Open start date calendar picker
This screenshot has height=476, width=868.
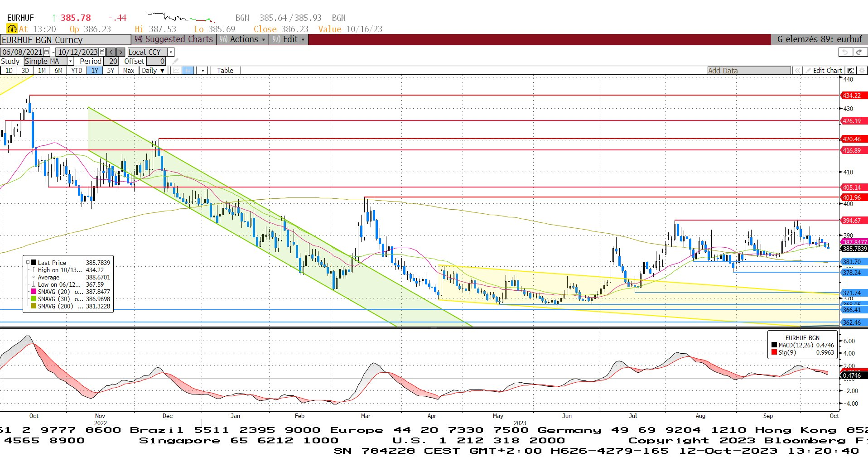(47, 52)
